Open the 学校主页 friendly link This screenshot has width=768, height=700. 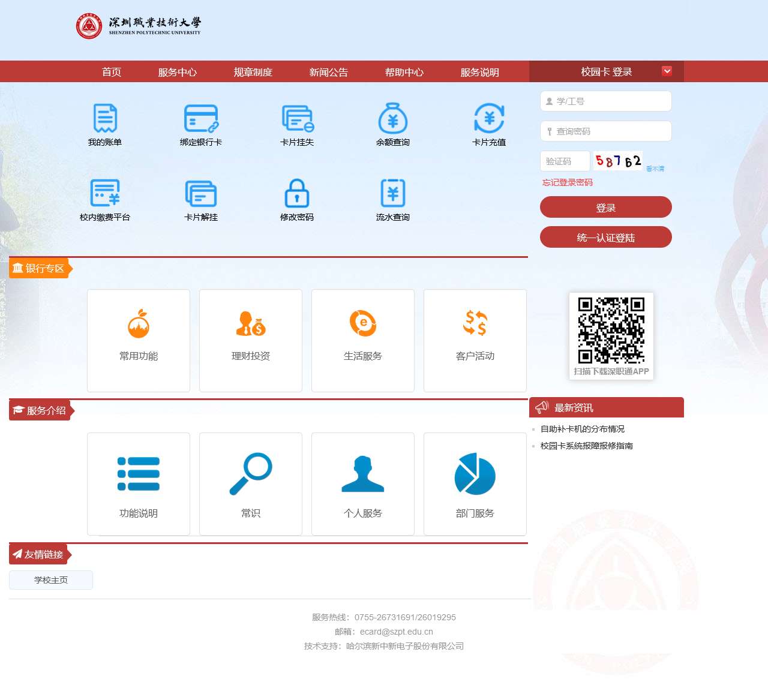point(51,580)
